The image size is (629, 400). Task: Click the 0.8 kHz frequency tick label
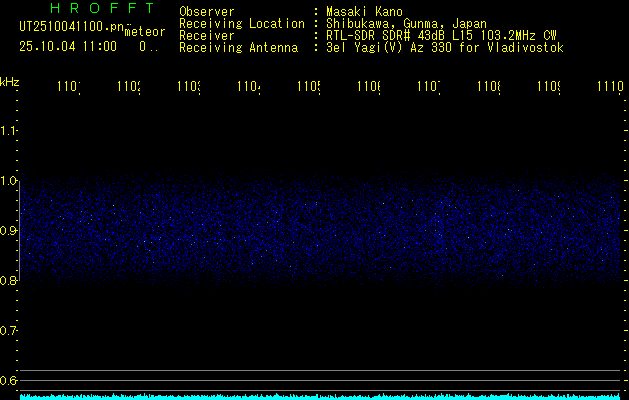point(9,281)
